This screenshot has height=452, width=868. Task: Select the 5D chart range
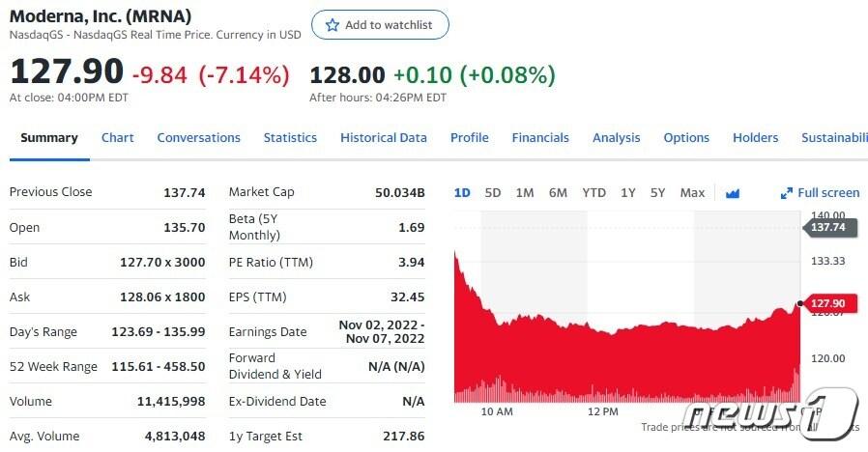[x=493, y=193]
